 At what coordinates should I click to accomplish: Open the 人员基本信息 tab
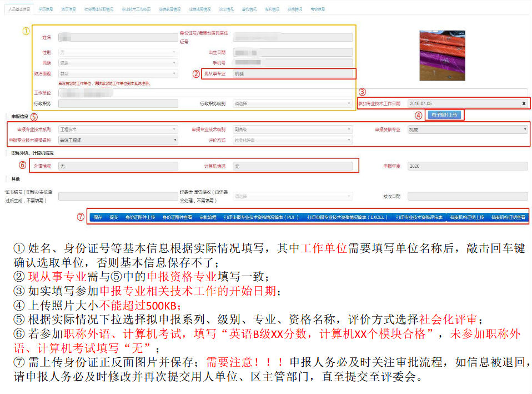[19, 9]
